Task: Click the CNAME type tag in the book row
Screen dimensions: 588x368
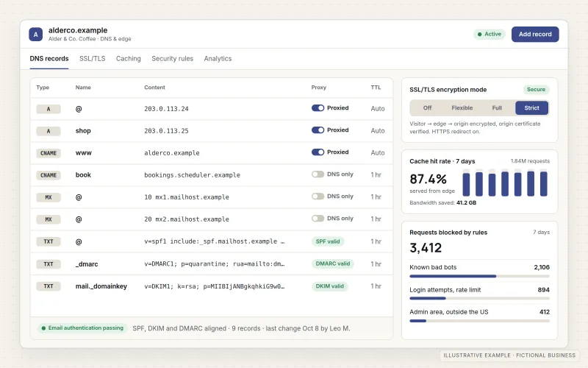Action: coord(49,175)
